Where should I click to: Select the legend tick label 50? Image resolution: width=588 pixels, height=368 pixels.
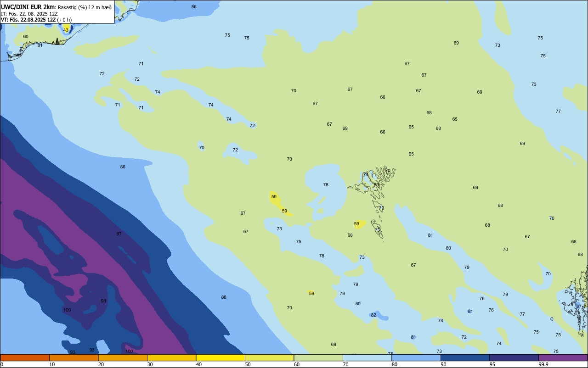coord(248,364)
